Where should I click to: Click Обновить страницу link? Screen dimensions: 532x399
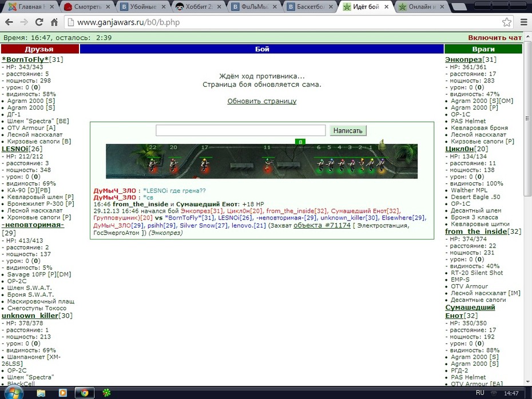point(262,101)
